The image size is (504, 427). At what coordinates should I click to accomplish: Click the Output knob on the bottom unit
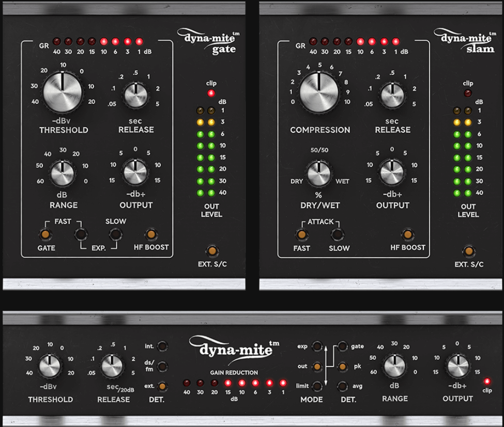coord(457,366)
